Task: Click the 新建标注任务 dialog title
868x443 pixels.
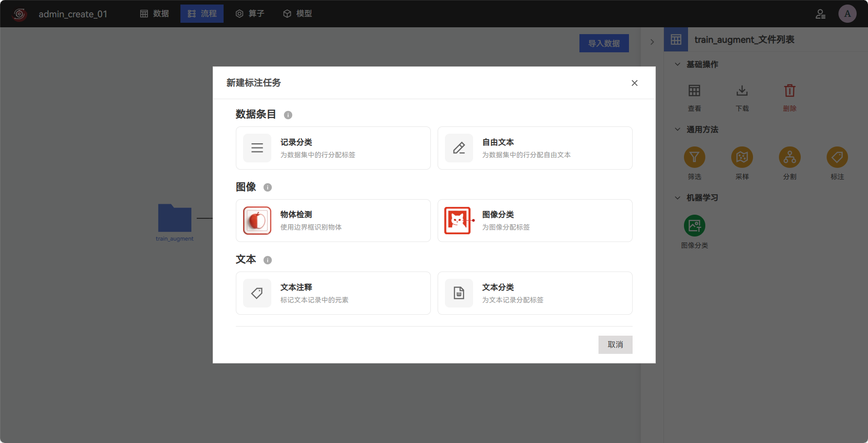Action: pyautogui.click(x=254, y=83)
